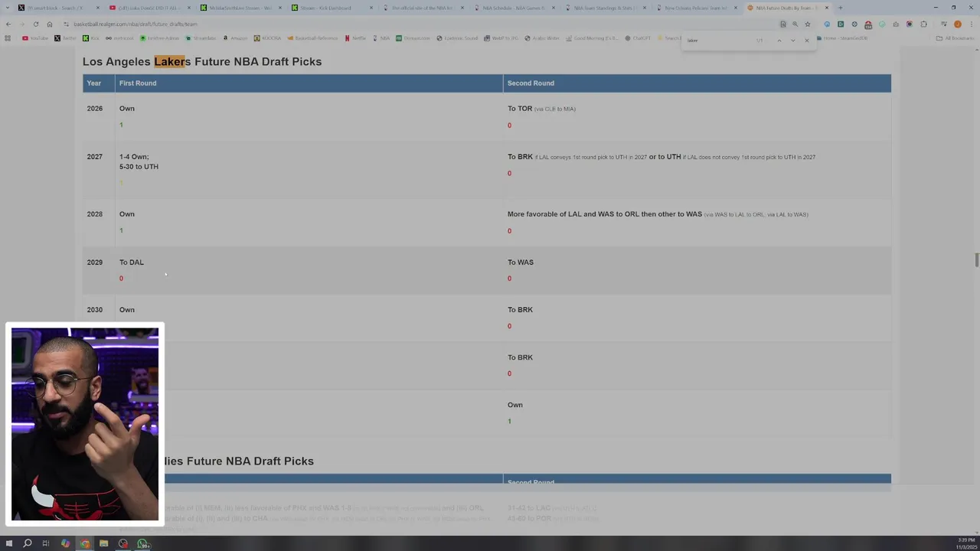This screenshot has width=980, height=551.
Task: Switch to the Kick Dashboard tab
Action: coord(329,8)
